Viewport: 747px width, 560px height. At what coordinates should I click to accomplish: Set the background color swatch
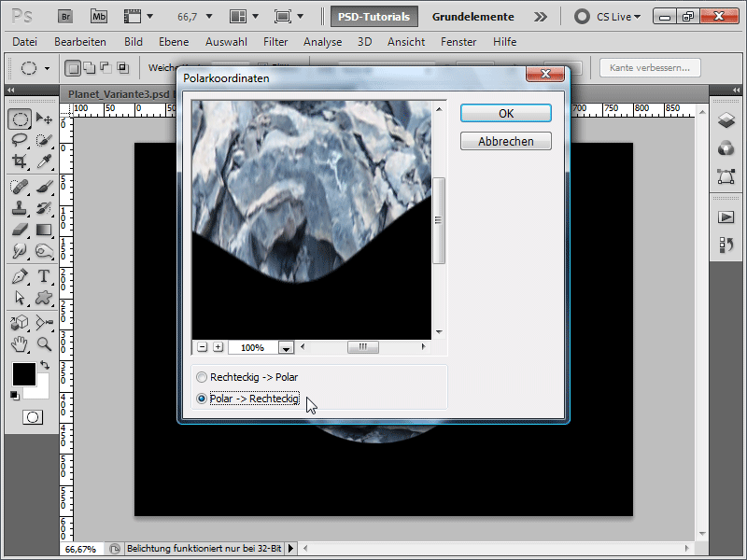pyautogui.click(x=42, y=391)
